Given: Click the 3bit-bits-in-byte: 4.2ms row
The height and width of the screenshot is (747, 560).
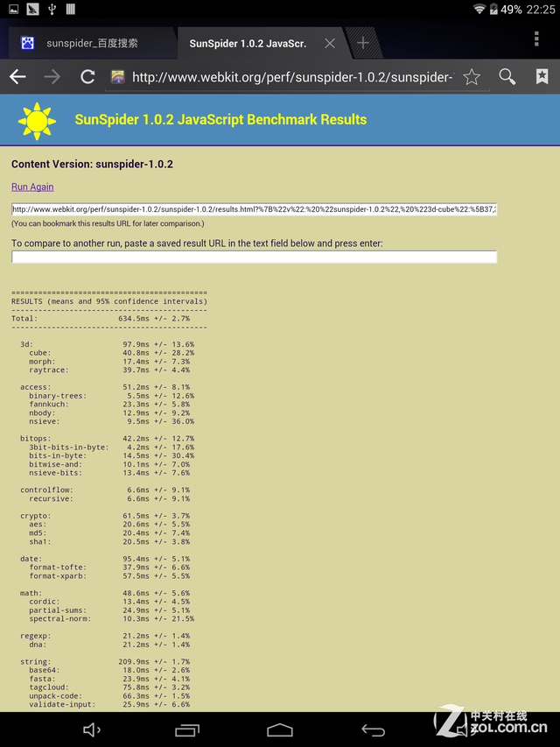Looking at the screenshot, I should click(111, 447).
